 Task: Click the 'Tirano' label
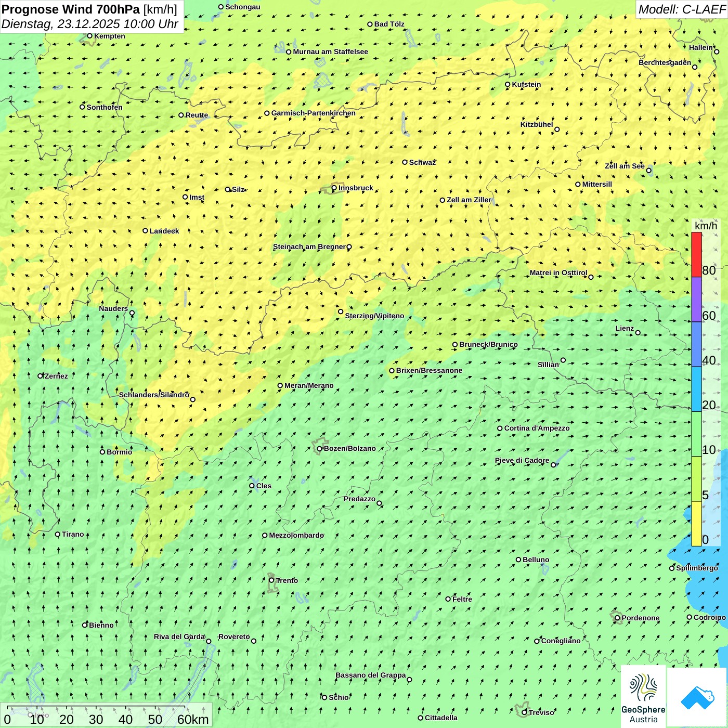tap(73, 534)
